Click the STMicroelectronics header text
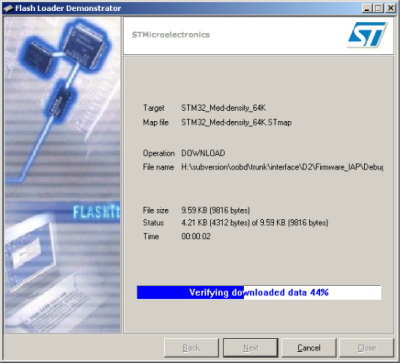Viewport: 400px width, 363px height. pyautogui.click(x=171, y=35)
